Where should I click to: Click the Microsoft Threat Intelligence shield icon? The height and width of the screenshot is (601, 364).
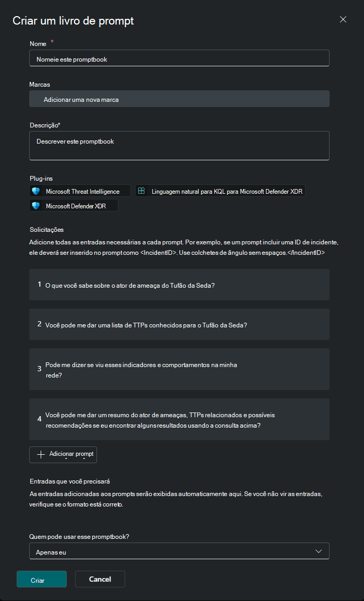(36, 192)
